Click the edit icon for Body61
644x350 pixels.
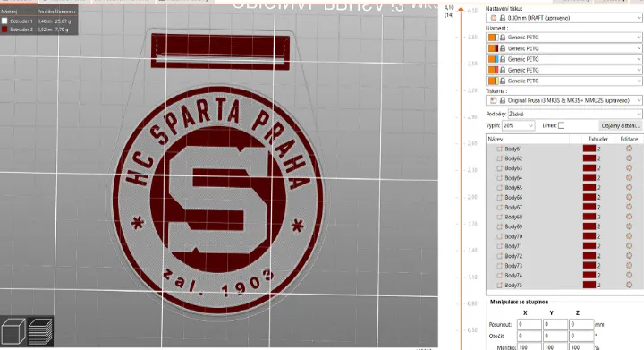629,149
